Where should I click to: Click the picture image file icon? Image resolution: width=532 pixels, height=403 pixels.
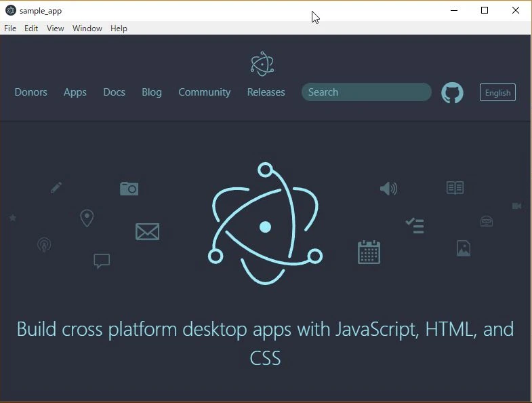[x=464, y=248]
